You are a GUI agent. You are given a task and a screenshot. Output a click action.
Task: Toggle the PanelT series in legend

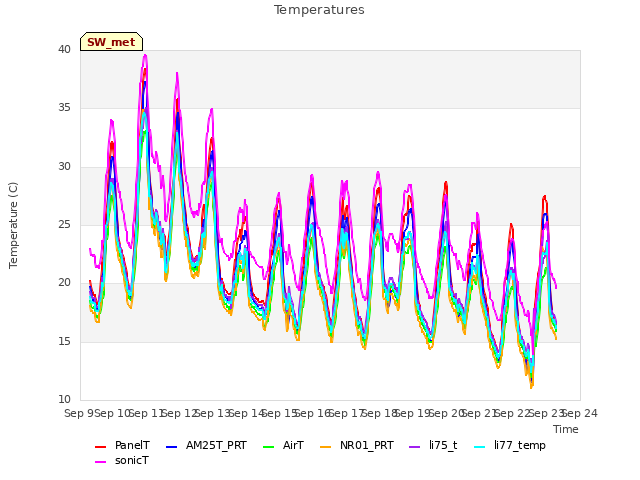click(132, 445)
